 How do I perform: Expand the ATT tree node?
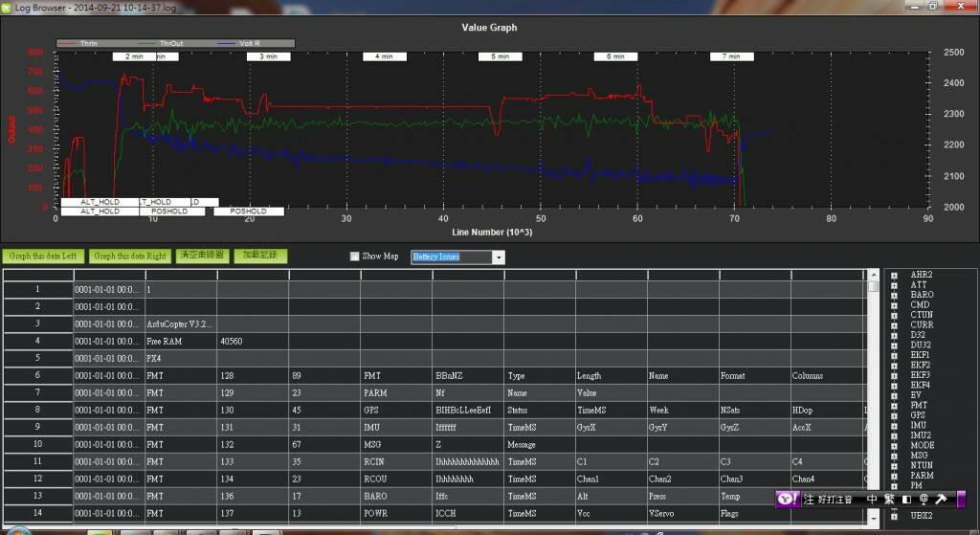(x=894, y=285)
